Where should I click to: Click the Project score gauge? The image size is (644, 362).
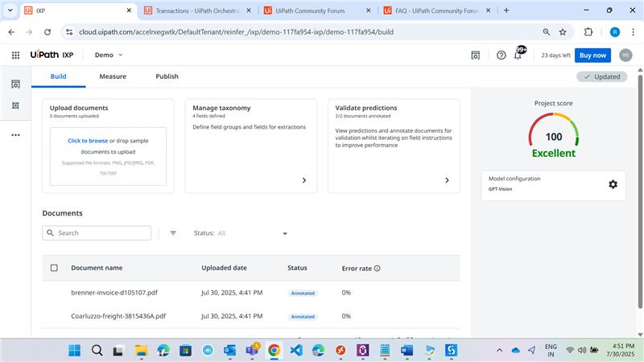[x=554, y=130]
